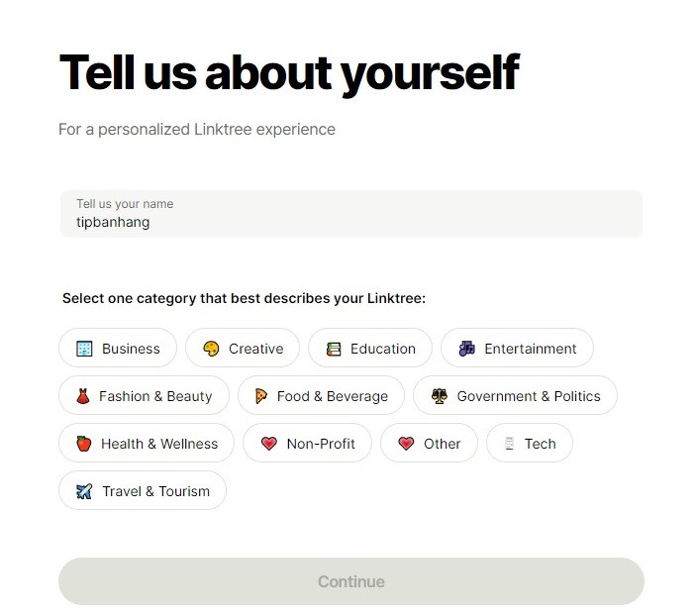Click the Government & Politics scales icon

click(x=439, y=396)
